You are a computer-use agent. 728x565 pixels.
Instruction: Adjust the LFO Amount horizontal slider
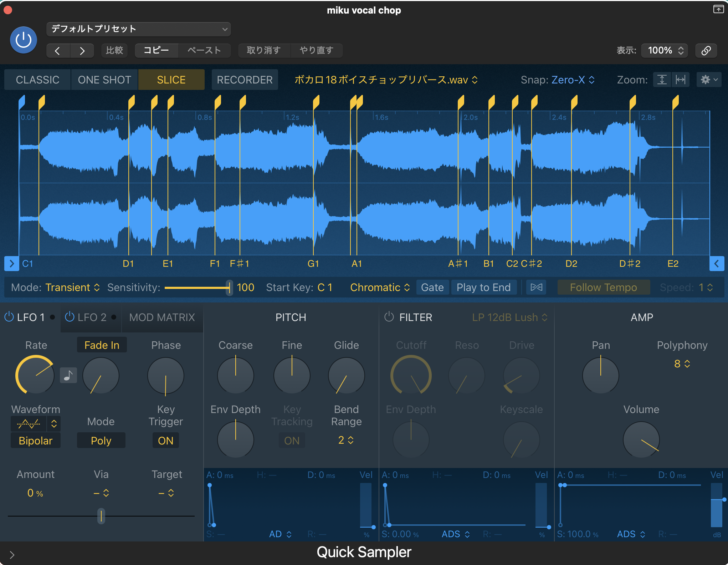pyautogui.click(x=101, y=516)
